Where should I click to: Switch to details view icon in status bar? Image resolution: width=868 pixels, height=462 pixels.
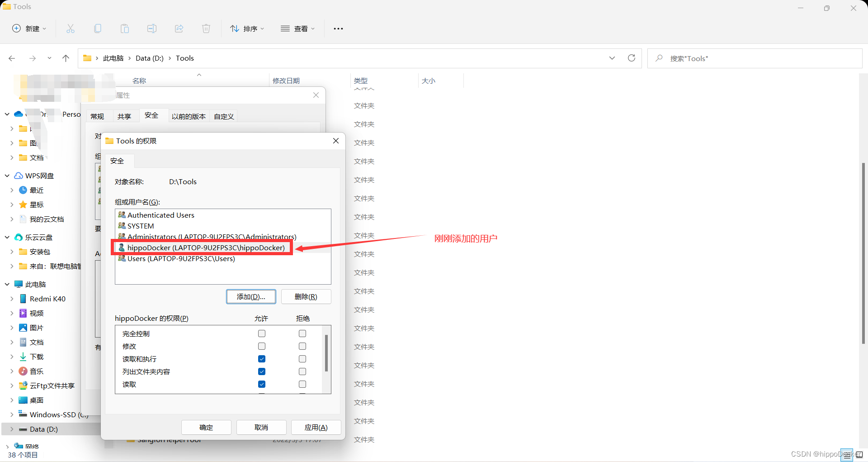coord(847,455)
